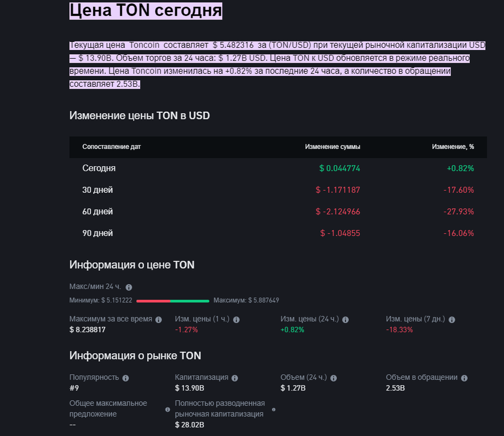The width and height of the screenshot is (504, 436).
Task: Click info icon next to Популярность
Action: point(126,378)
